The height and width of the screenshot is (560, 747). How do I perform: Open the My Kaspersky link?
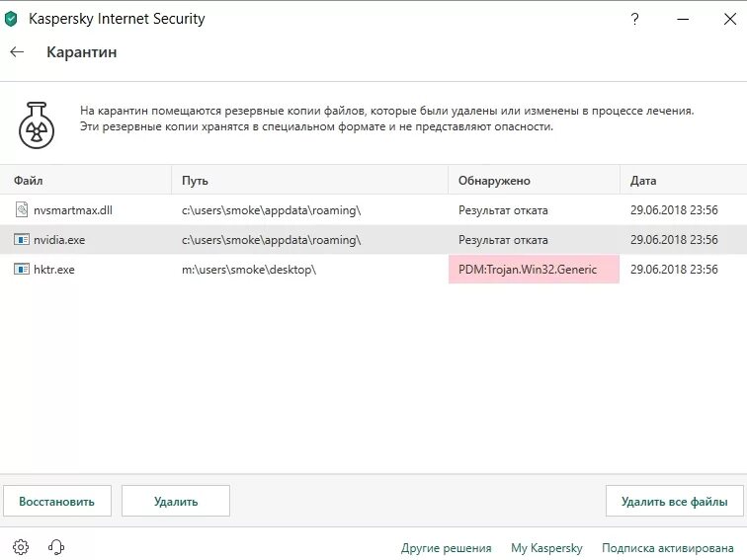(546, 548)
